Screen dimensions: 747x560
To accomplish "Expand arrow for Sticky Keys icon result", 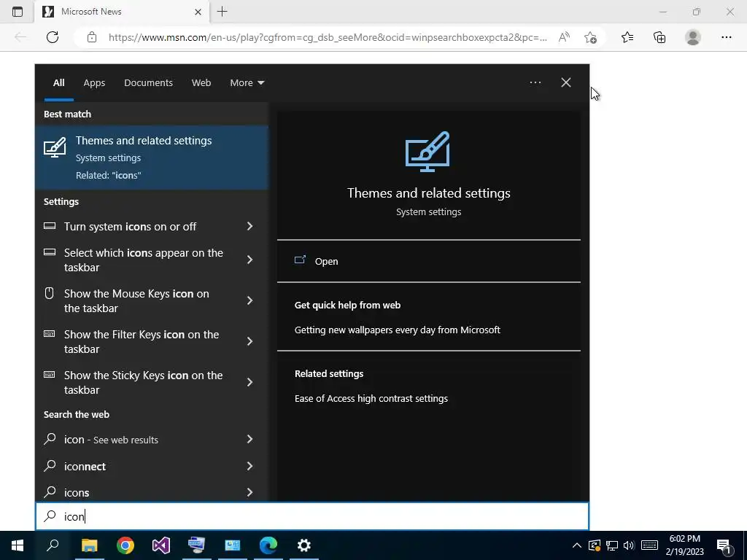I will 249,382.
